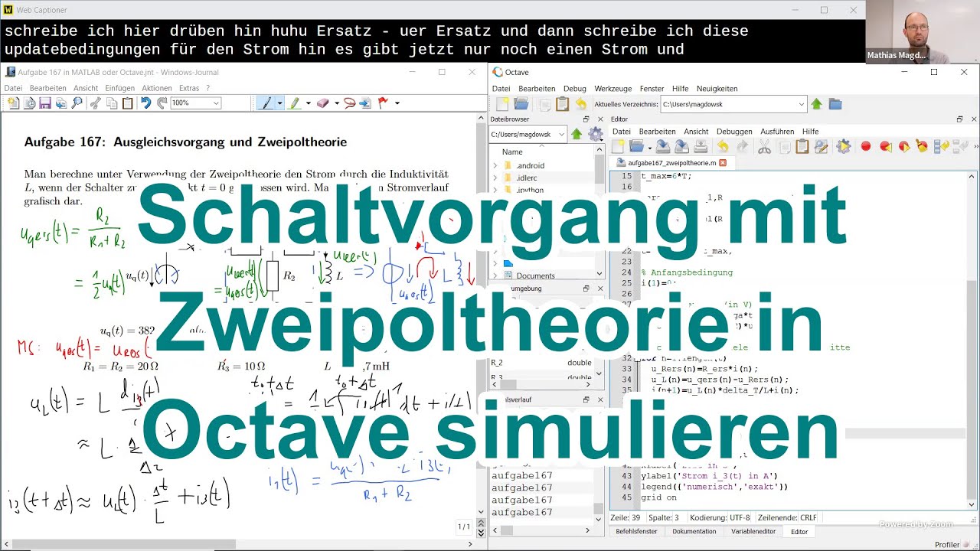This screenshot has width=980, height=551.
Task: Click the Name column header in Dateibrowser
Action: (x=512, y=152)
